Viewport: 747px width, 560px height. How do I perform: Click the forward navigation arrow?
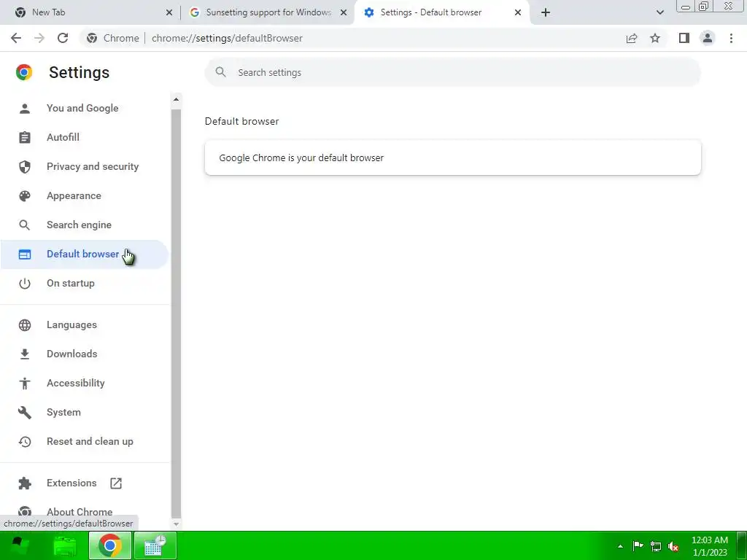point(39,38)
